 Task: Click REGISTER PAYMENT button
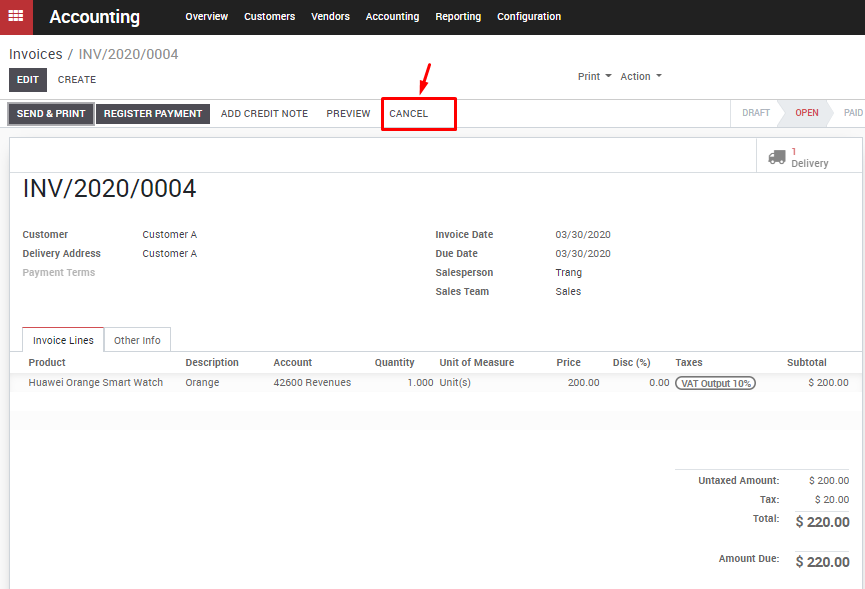(x=153, y=114)
